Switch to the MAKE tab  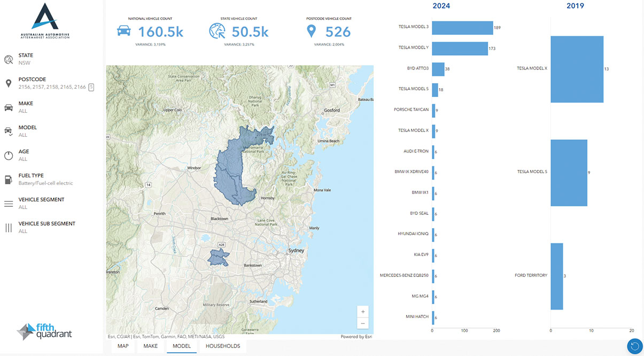(x=151, y=346)
